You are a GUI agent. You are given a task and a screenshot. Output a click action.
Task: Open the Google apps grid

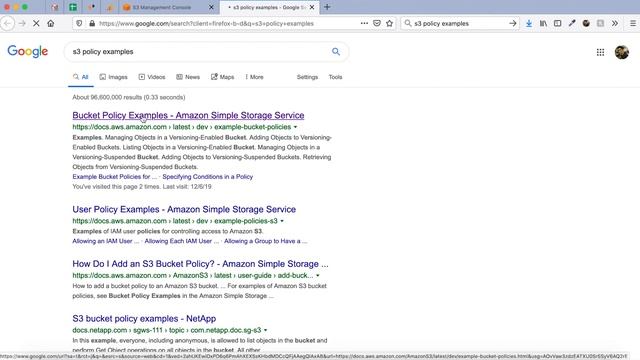(x=600, y=52)
